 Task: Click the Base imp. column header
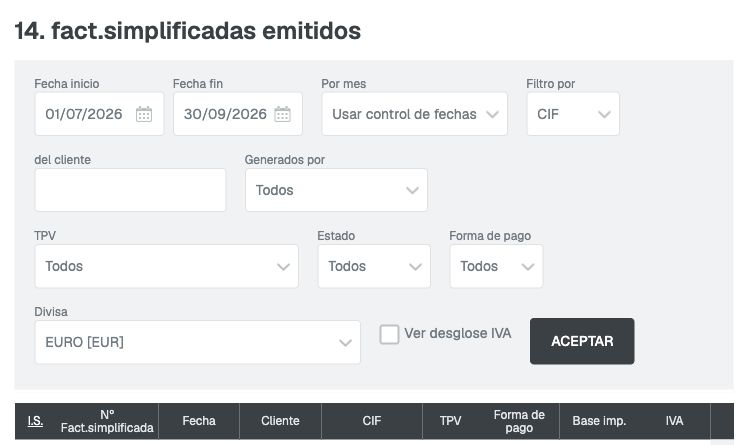[599, 421]
